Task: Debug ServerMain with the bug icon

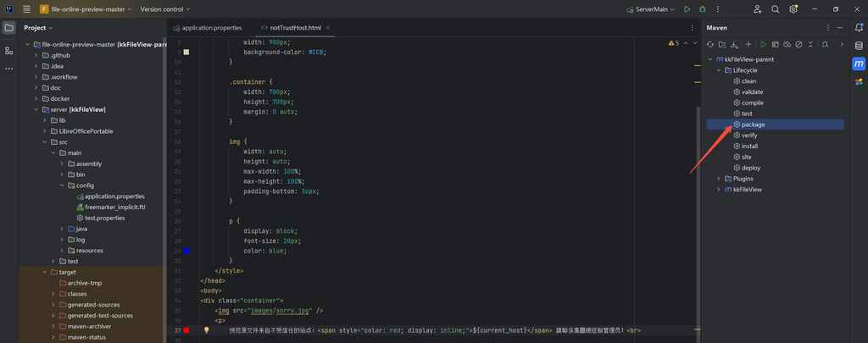Action: point(703,8)
